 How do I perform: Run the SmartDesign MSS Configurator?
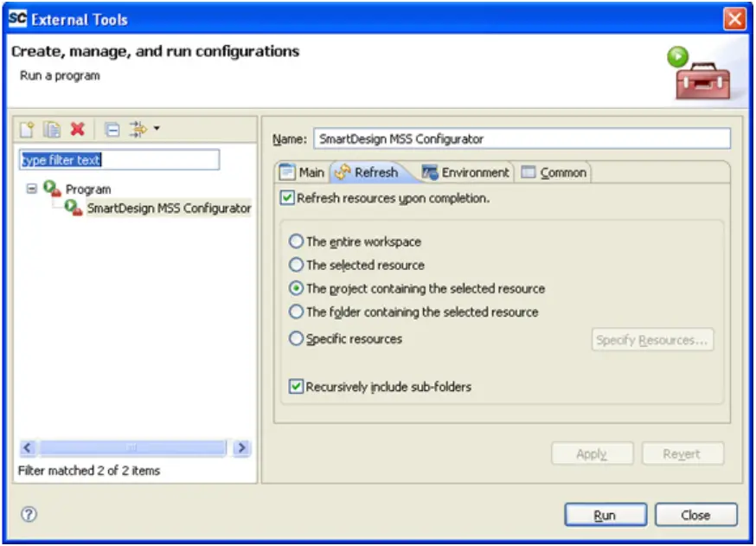(x=605, y=515)
